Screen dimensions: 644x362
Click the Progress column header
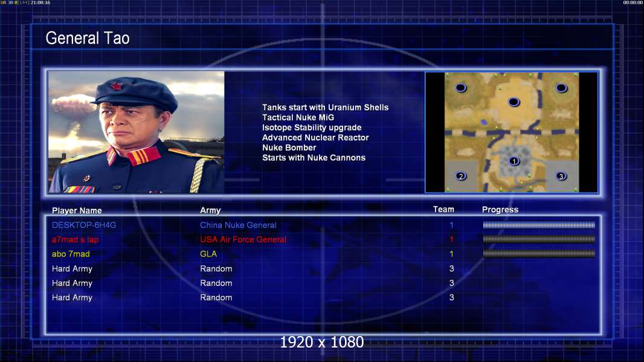pyautogui.click(x=500, y=209)
